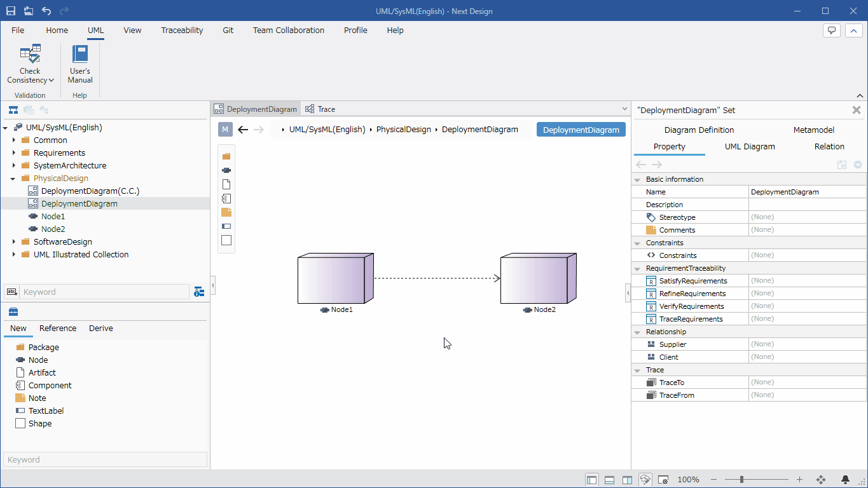Expand the SoftwareDesign folder
The height and width of the screenshot is (488, 868).
click(x=14, y=241)
